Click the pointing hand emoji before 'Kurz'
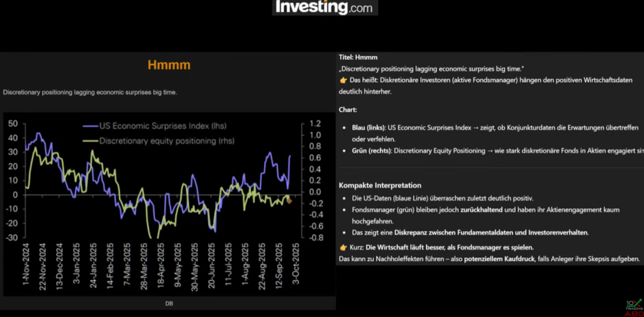This screenshot has width=644, height=317. [x=343, y=247]
